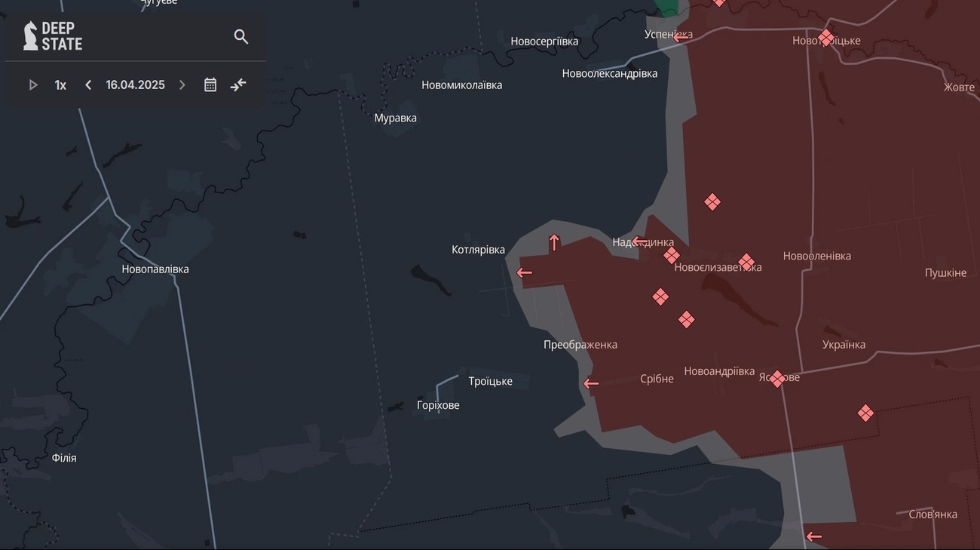980x550 pixels.
Task: Click the date label 16.04.2025
Action: 135,84
